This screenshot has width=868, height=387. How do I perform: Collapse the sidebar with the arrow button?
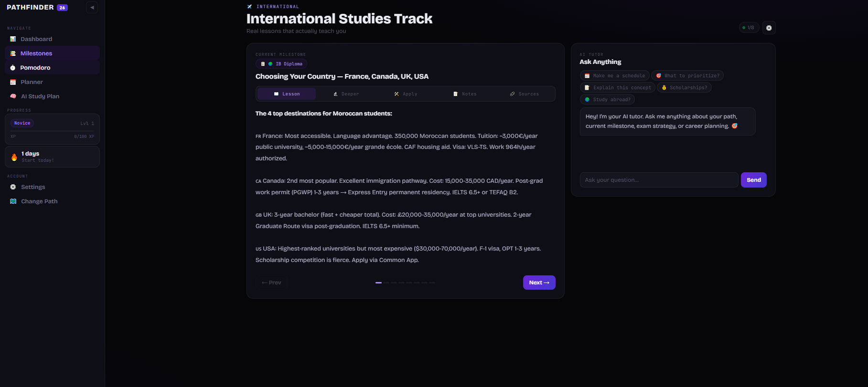(92, 7)
